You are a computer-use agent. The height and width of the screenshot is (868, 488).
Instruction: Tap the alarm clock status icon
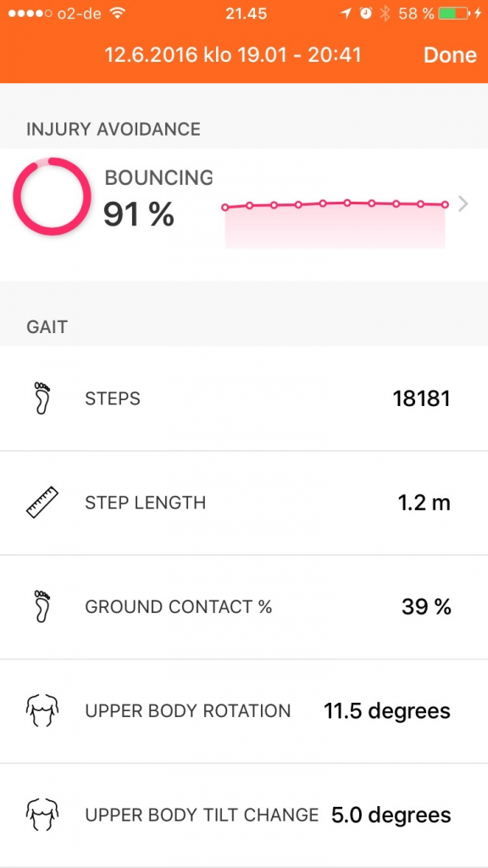coord(365,14)
